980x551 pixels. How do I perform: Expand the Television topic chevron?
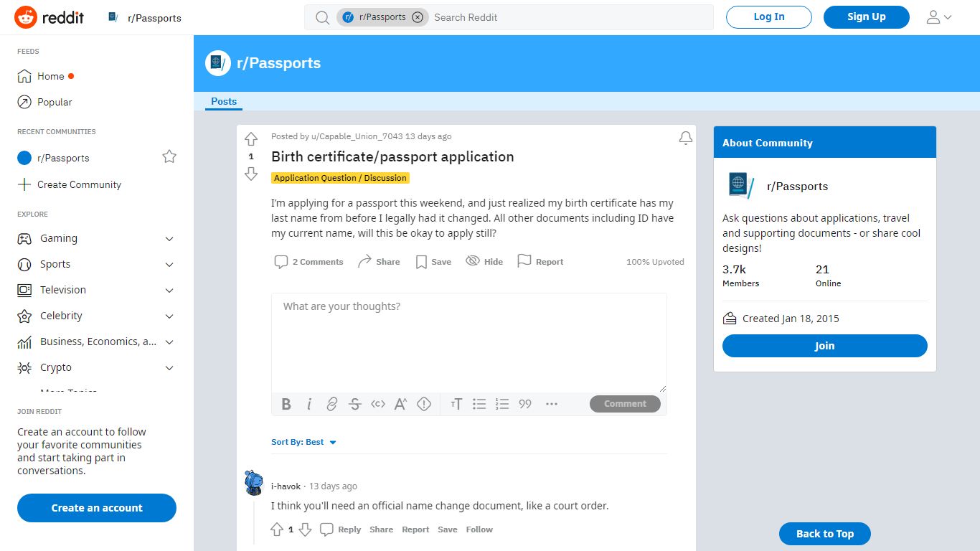click(x=169, y=290)
